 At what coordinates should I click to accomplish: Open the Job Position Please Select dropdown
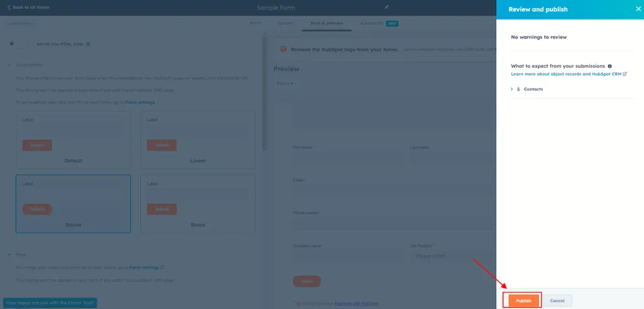(453, 256)
